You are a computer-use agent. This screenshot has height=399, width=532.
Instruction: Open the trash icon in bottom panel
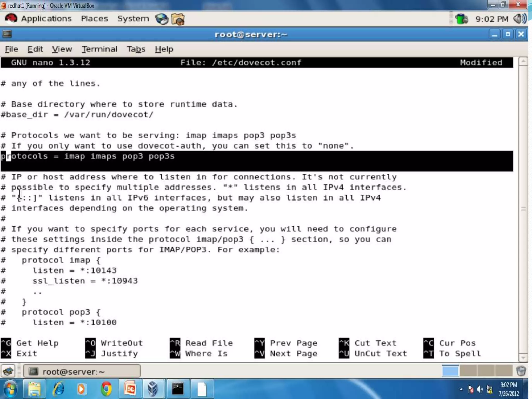tap(521, 371)
